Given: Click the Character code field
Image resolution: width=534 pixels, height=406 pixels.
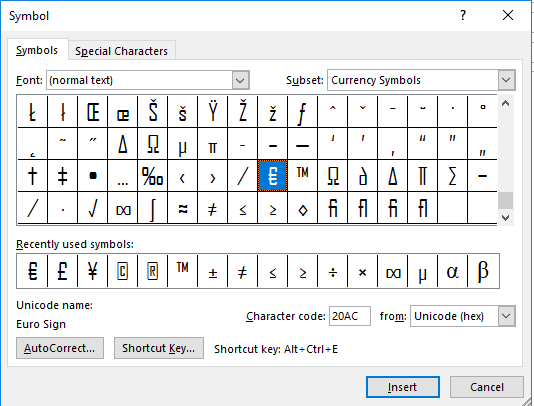Looking at the screenshot, I should click(x=350, y=316).
